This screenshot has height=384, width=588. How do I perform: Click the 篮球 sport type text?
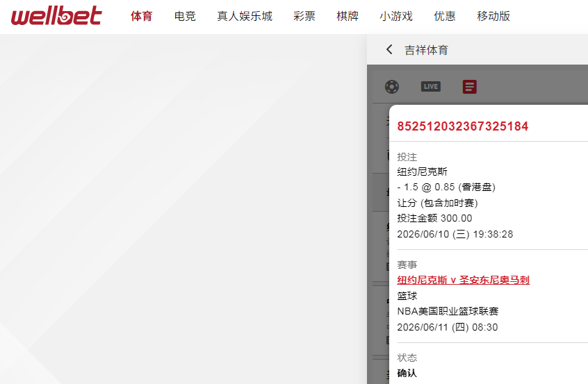point(407,296)
